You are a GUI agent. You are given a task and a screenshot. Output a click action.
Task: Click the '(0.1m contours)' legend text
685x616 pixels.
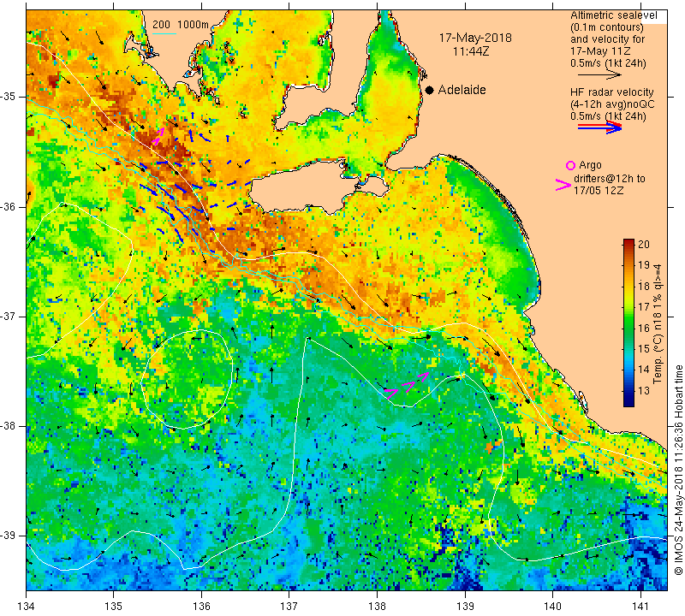607,27
